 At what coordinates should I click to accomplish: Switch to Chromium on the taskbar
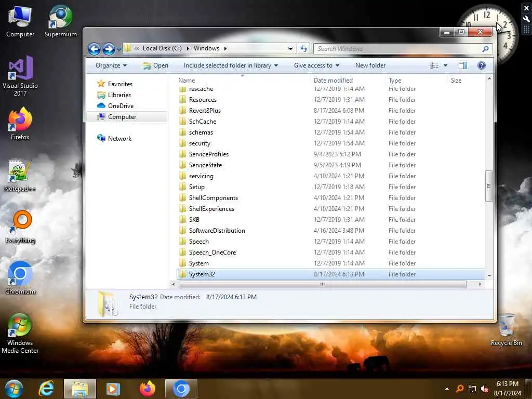click(181, 389)
